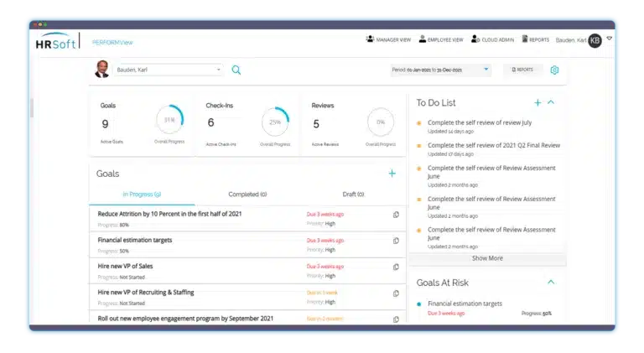Click the HRSoft logo

[56, 41]
